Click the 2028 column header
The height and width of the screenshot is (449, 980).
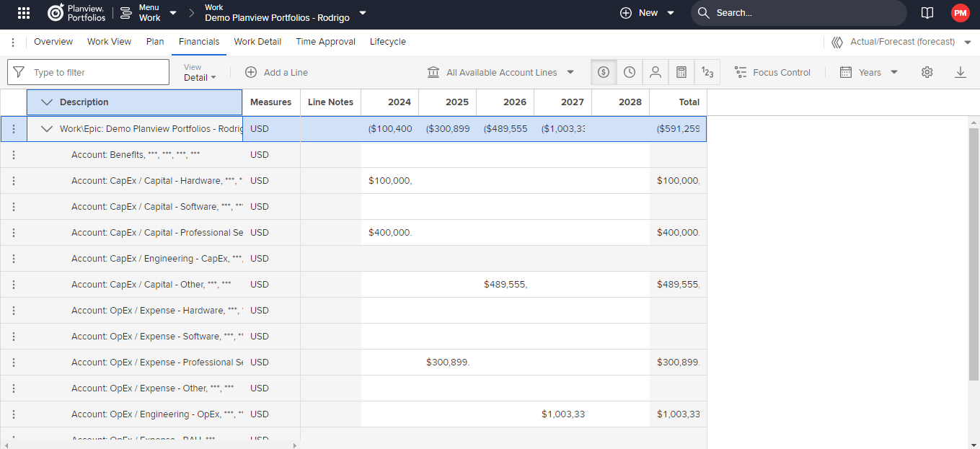620,102
